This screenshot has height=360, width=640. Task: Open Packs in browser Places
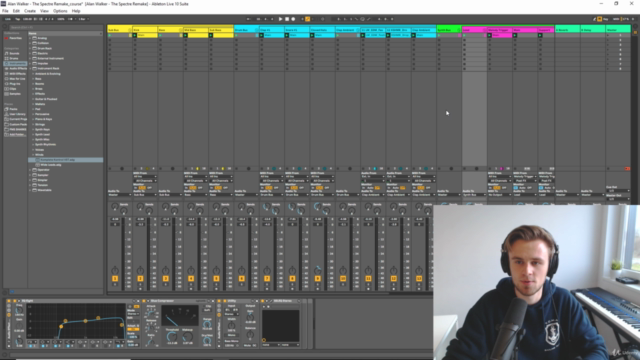coord(13,109)
